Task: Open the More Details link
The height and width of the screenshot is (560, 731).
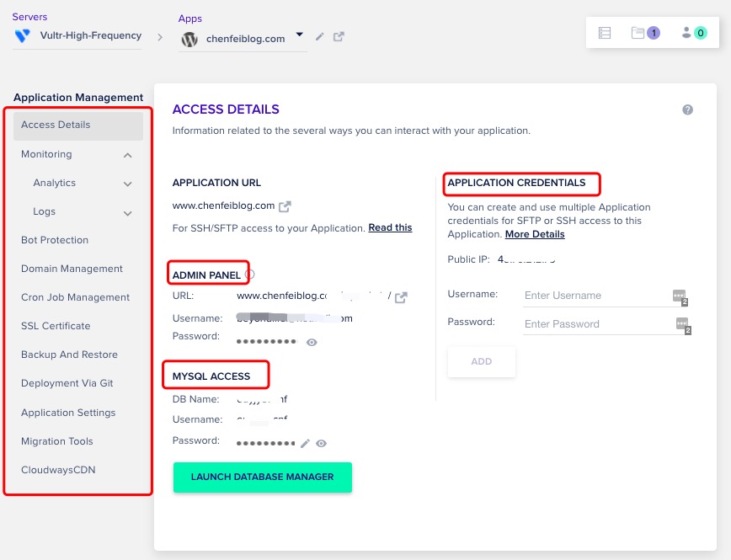Action: coord(535,234)
